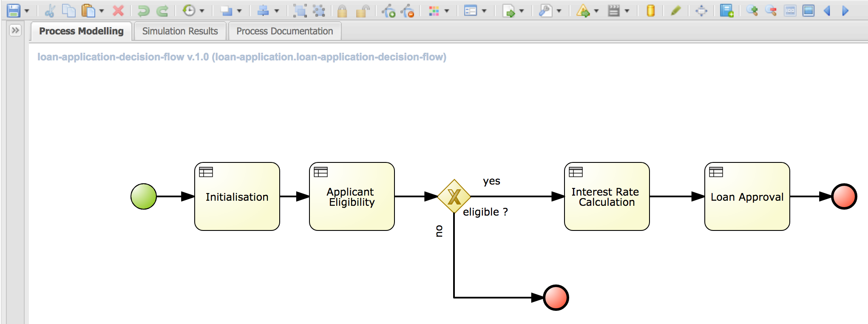Click the Zoom In magnifier icon
The height and width of the screenshot is (324, 868).
[752, 11]
